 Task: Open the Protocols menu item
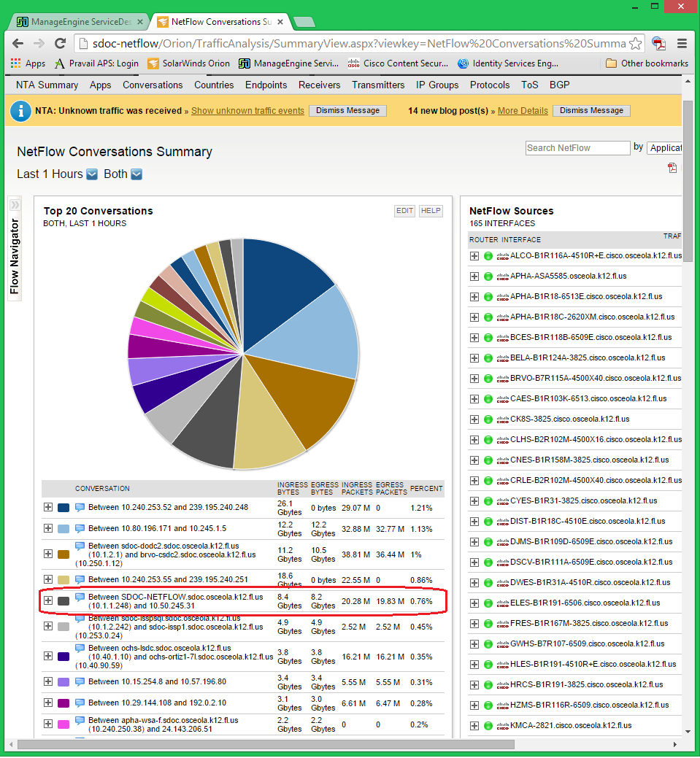click(x=490, y=85)
